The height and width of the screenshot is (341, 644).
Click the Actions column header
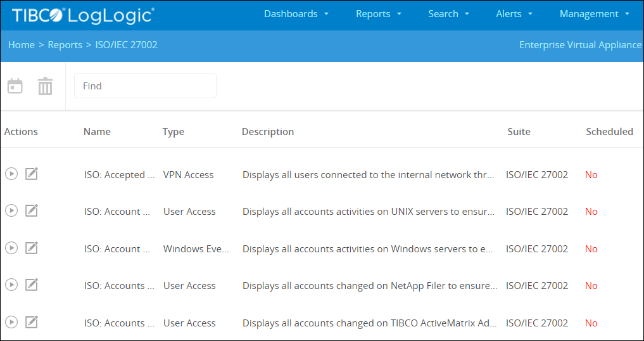[21, 132]
